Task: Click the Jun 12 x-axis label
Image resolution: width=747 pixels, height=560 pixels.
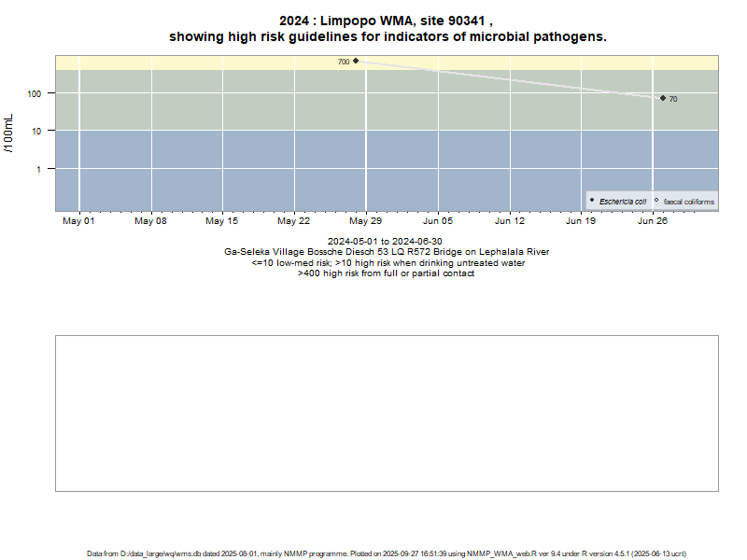Action: [x=509, y=221]
